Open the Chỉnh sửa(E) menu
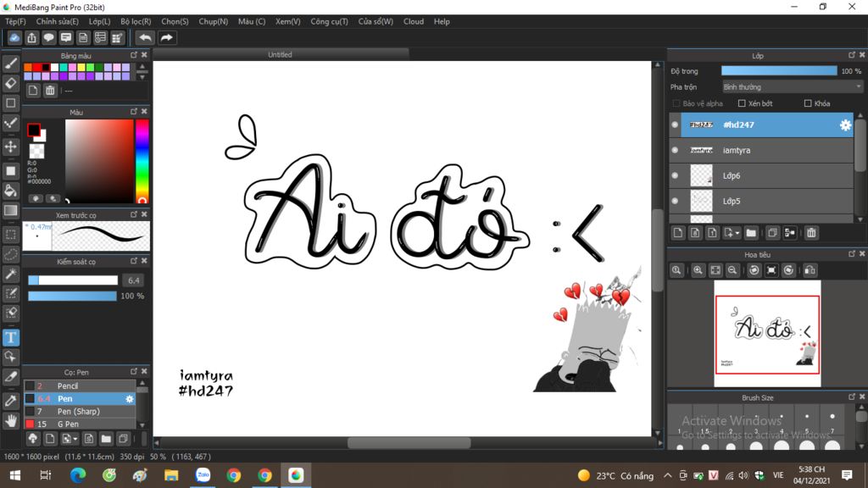868x488 pixels. coord(58,21)
